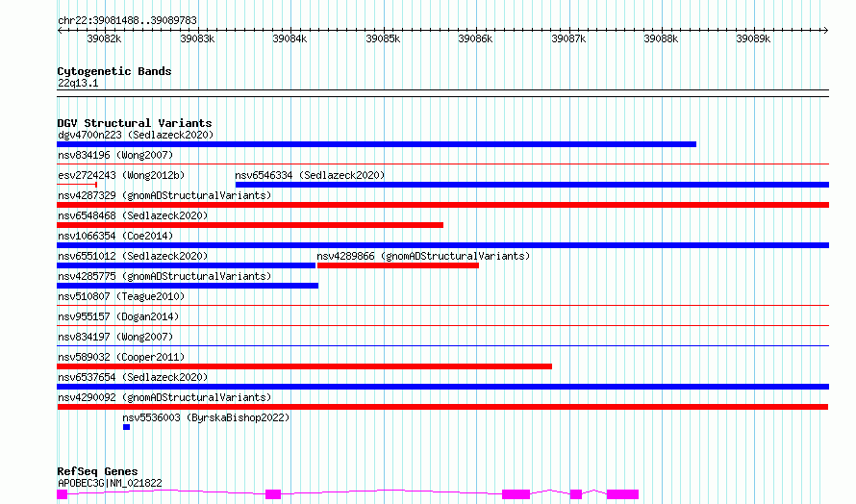Image resolution: width=856 pixels, height=504 pixels.
Task: Click the nsv5536003 (ByrskaBishop2022) label
Action: point(206,417)
